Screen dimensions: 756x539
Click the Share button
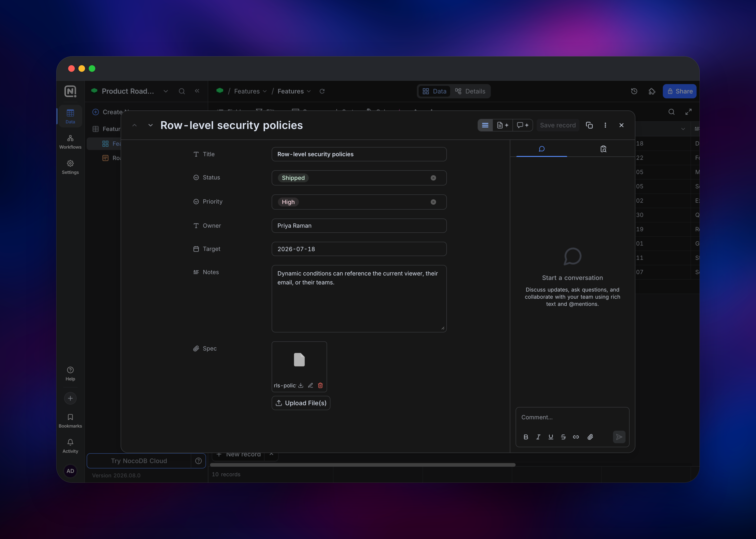(x=680, y=91)
